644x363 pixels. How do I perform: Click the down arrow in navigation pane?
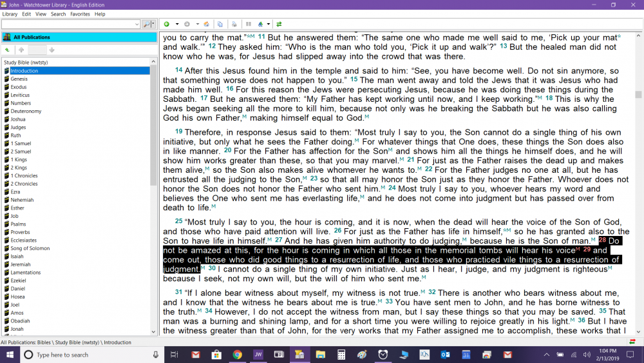pyautogui.click(x=52, y=50)
